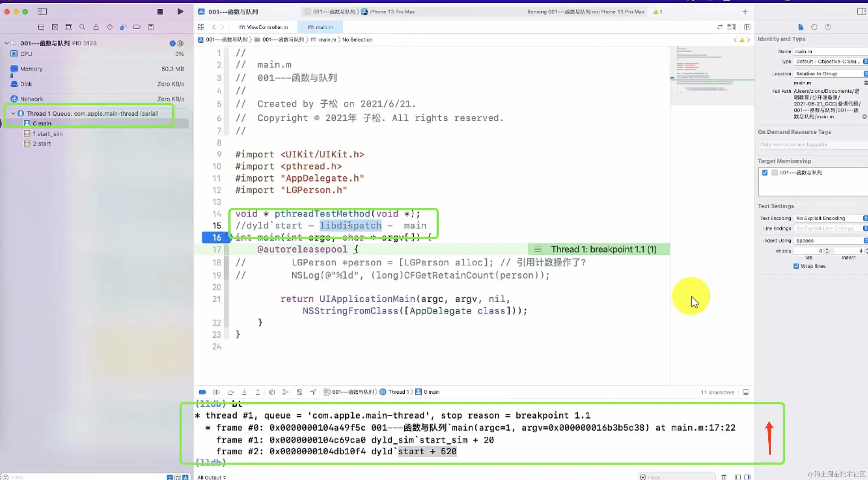Uncheck the Wrap lines checkbox
This screenshot has width=868, height=480.
(796, 266)
